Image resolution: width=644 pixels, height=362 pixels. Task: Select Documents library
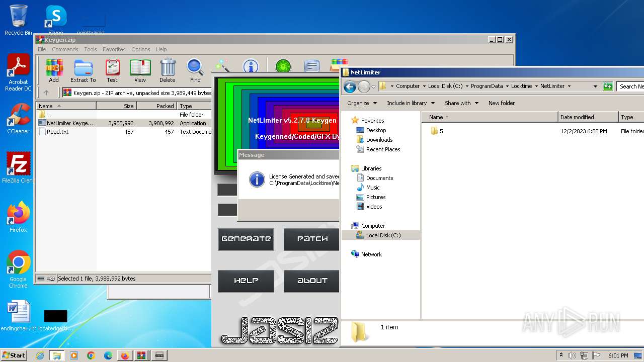375,178
